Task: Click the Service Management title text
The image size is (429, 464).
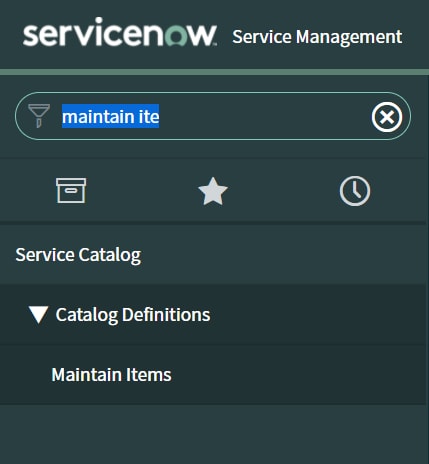Action: pyautogui.click(x=317, y=37)
